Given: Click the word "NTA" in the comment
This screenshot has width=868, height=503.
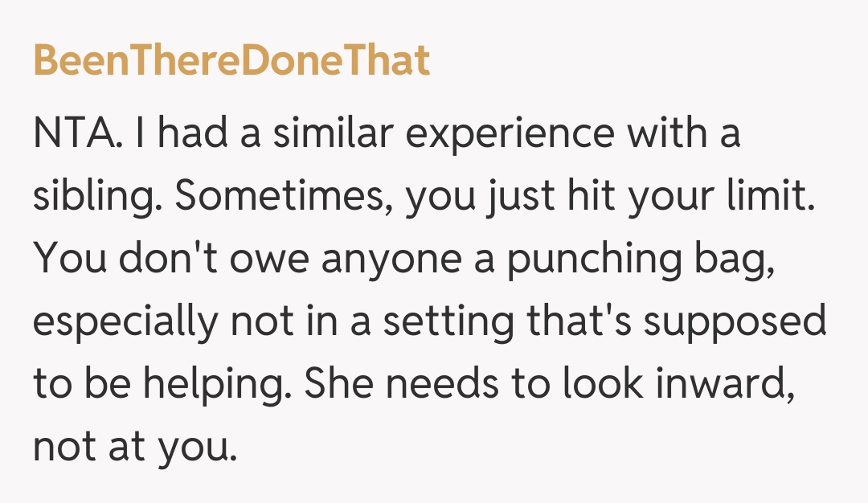Looking at the screenshot, I should [x=74, y=134].
